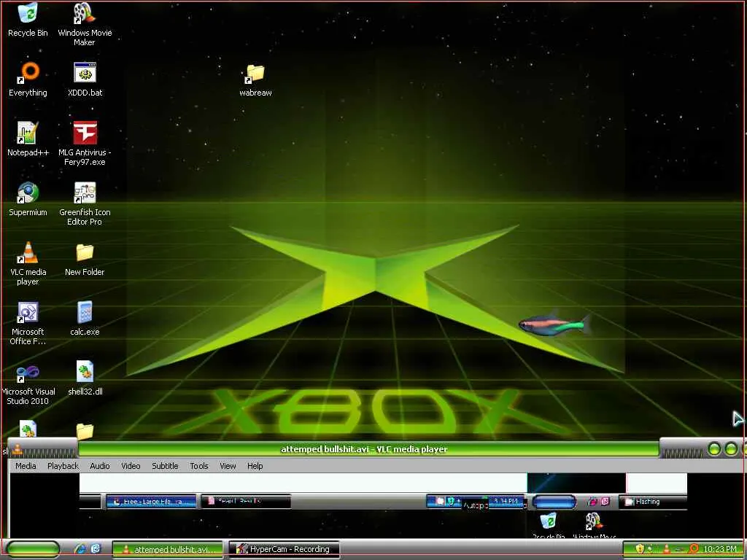Click the 10:23 PM taskbar clock
The height and width of the screenshot is (560, 747).
720,549
